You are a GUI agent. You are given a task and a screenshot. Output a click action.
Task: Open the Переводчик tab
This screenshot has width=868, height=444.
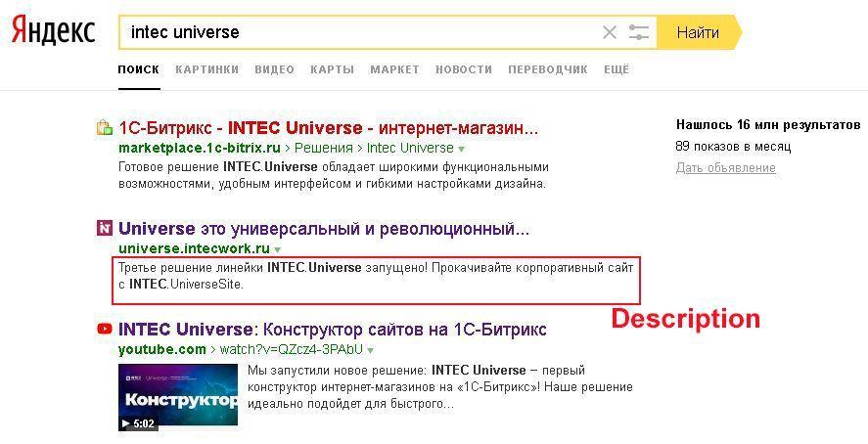[x=548, y=69]
